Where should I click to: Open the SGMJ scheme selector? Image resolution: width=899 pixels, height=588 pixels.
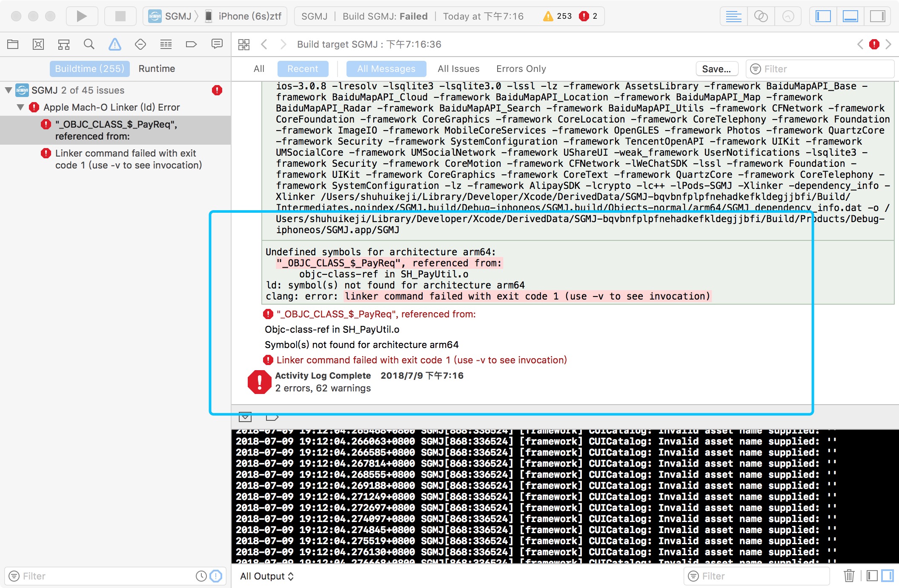click(x=170, y=16)
